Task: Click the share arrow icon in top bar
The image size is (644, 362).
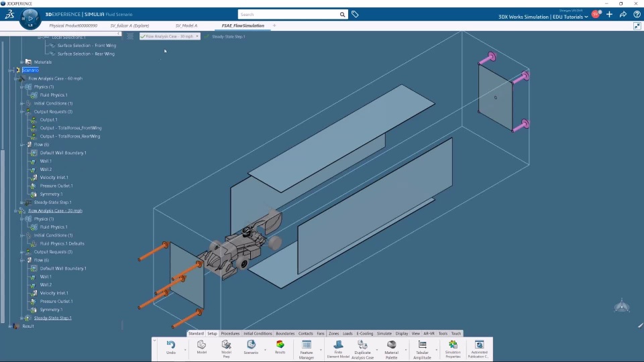Action: (623, 14)
